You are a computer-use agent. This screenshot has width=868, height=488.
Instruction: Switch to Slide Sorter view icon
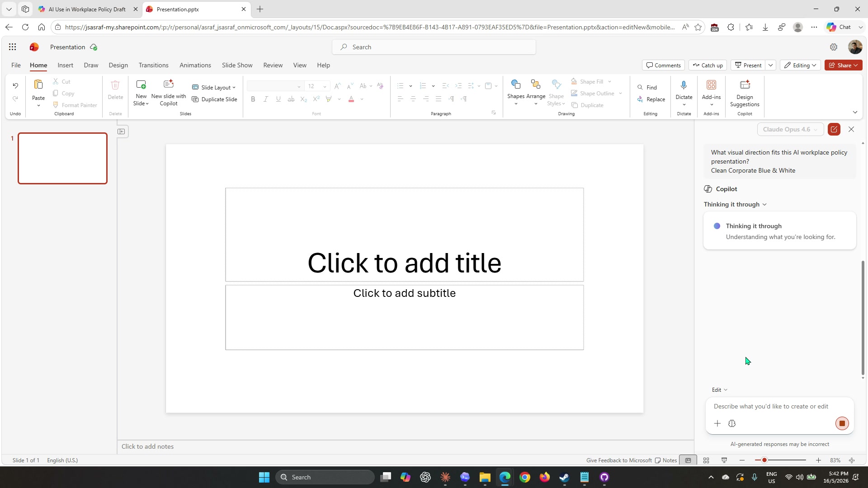point(706,460)
